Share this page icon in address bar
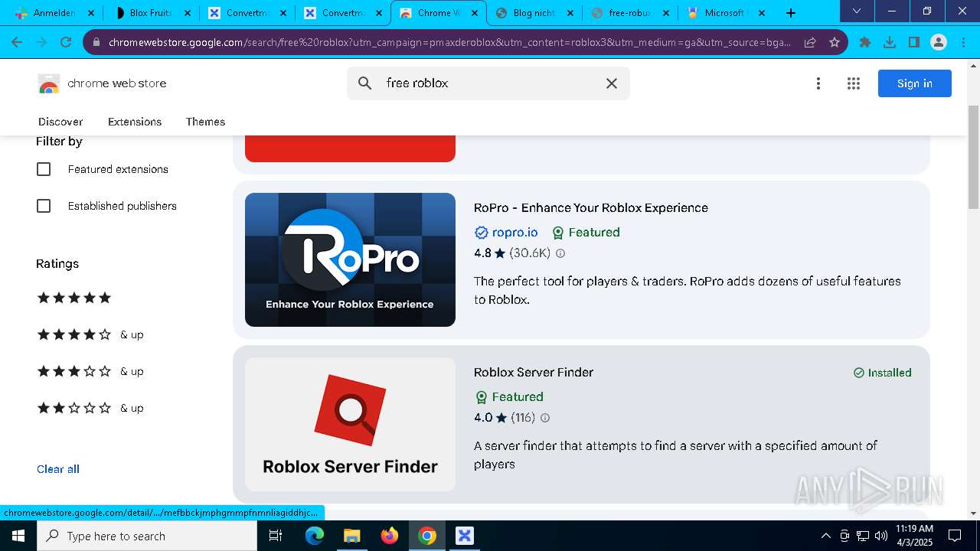Screen dimensions: 980x551 coord(810,42)
